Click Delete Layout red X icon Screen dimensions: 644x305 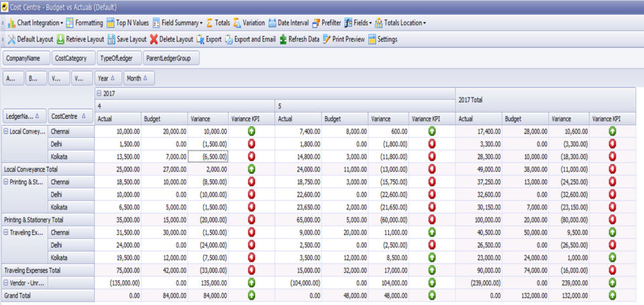click(154, 39)
